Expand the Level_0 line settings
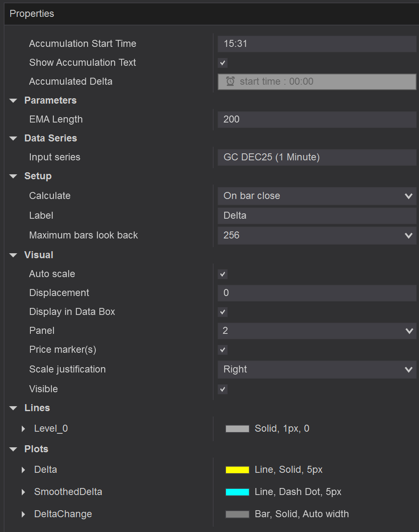 tap(23, 429)
